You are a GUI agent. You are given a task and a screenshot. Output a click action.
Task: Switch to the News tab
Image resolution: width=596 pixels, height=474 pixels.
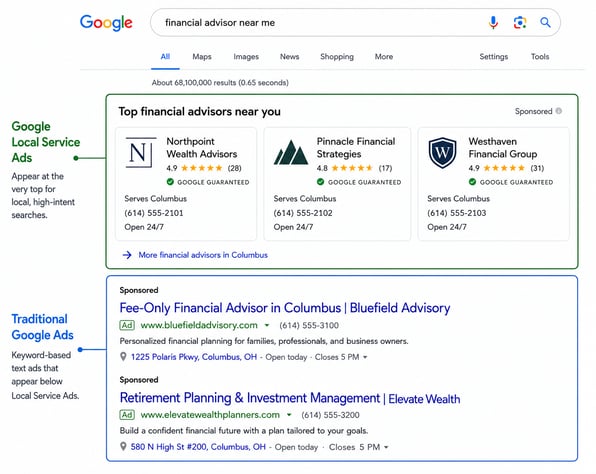tap(289, 57)
